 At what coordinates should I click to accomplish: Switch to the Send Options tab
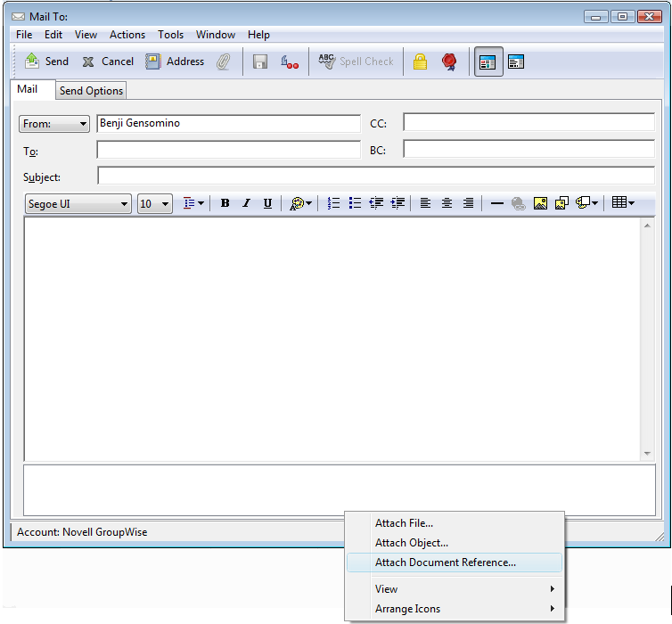click(91, 91)
